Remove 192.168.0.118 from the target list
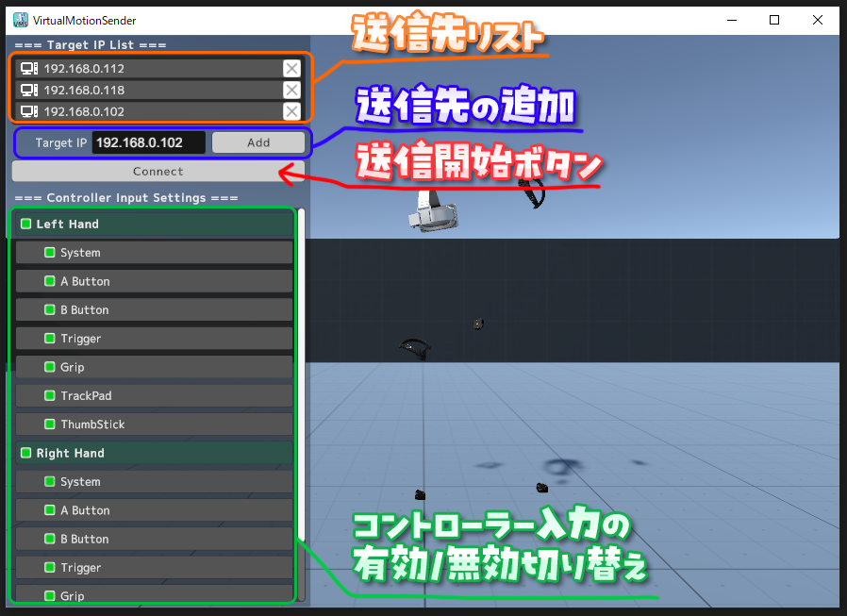 [x=291, y=90]
